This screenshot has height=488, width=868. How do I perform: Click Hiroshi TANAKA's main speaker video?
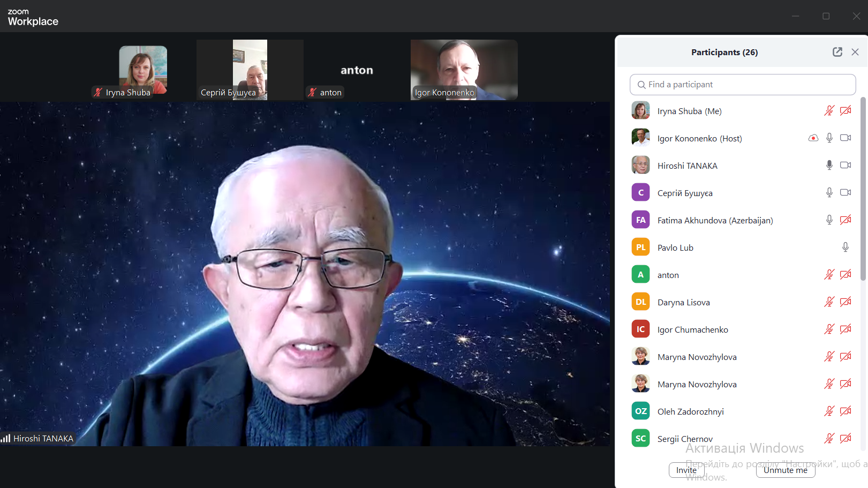point(305,274)
